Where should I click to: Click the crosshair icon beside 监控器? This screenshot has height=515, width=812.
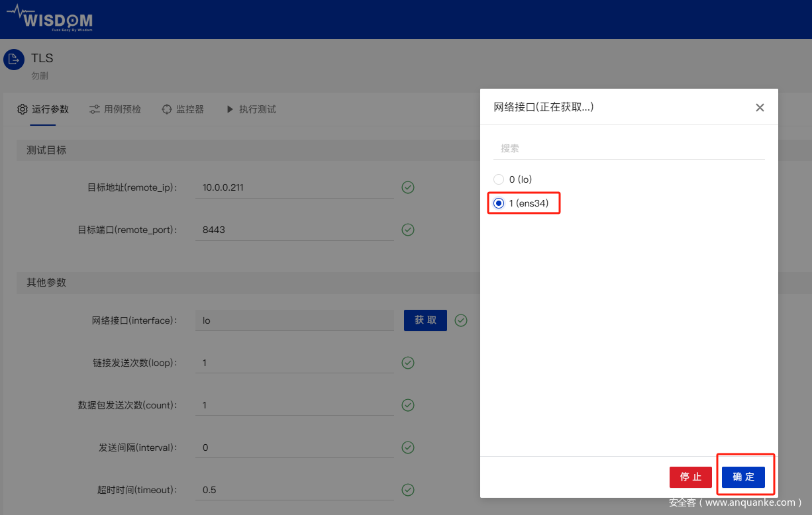pos(167,109)
